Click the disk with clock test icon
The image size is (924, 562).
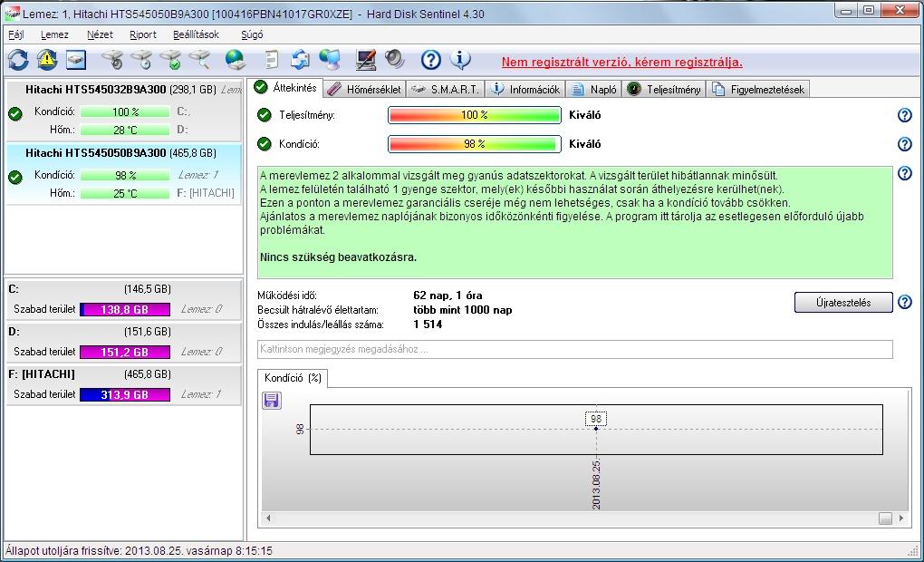[142, 60]
